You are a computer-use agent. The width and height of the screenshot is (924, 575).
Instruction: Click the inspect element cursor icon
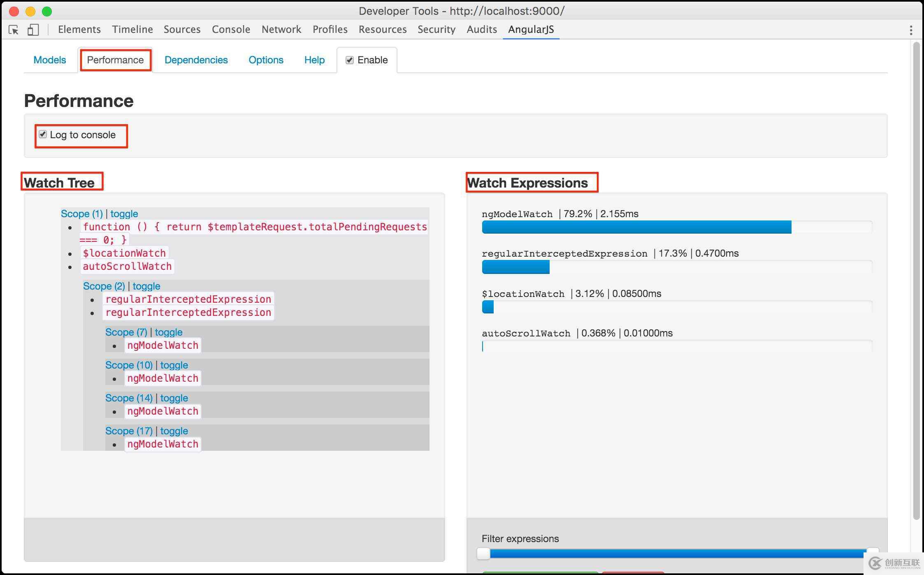(x=14, y=30)
